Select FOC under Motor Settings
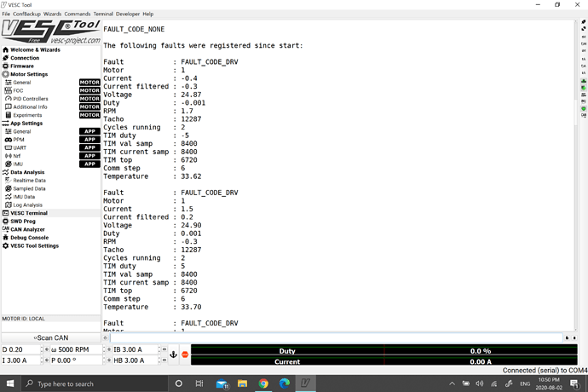 coord(19,90)
